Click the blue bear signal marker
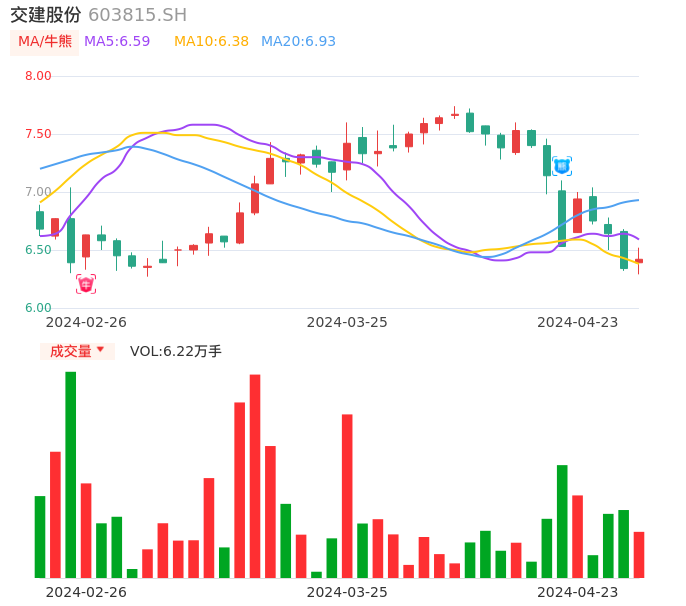686x606 pixels. (562, 166)
